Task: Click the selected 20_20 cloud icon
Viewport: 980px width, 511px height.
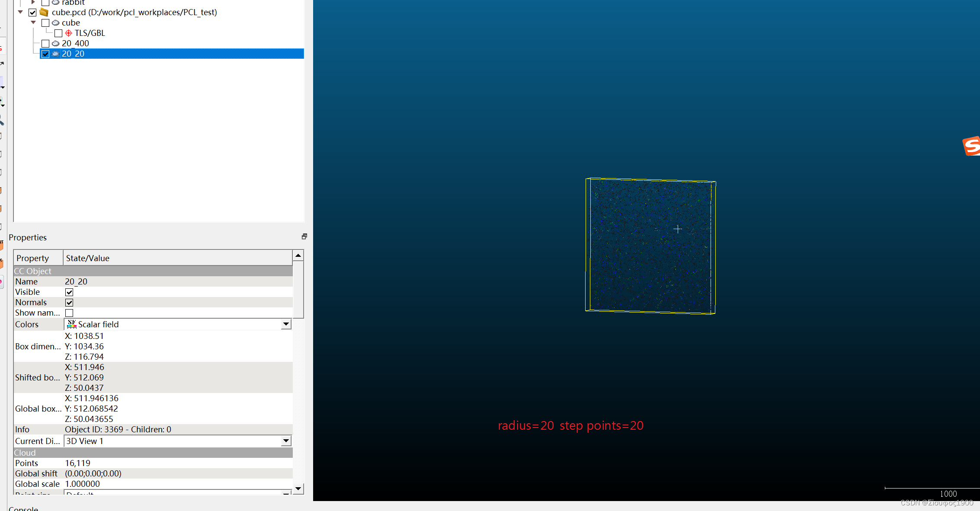Action: (55, 54)
